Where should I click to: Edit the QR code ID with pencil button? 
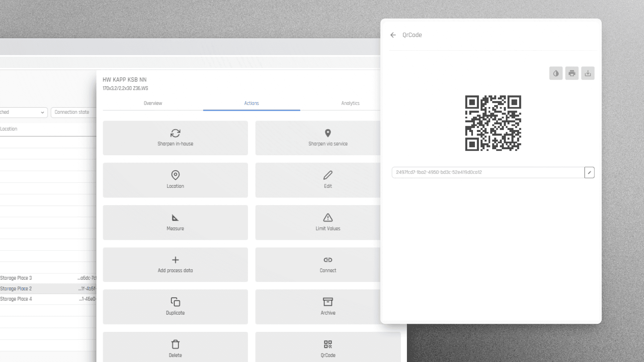589,173
